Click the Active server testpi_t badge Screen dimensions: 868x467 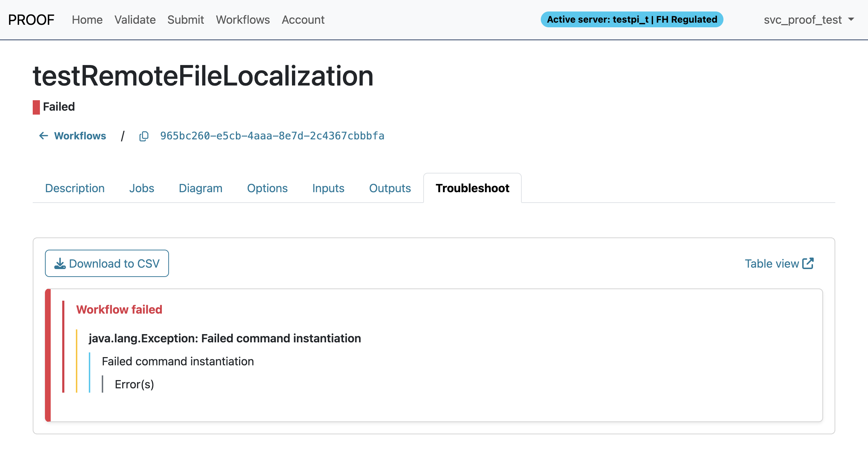coord(632,19)
